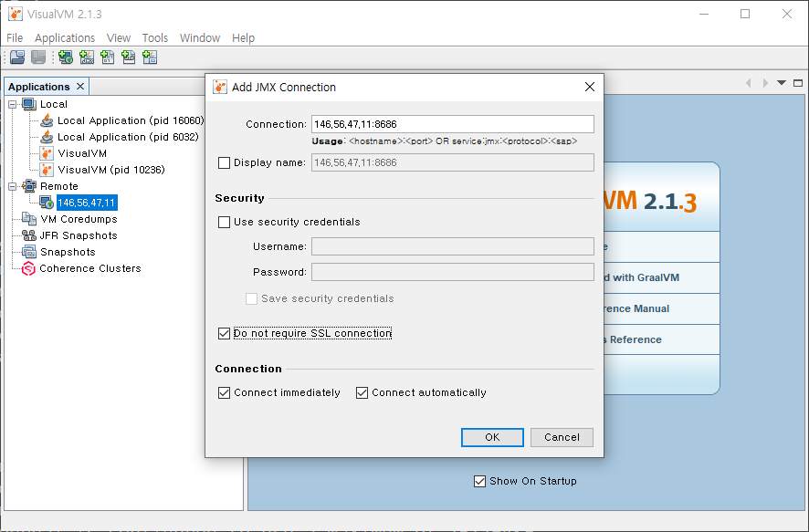Click the last toolbar icon, Add Application Snapshot
The width and height of the screenshot is (809, 532).
pyautogui.click(x=150, y=57)
